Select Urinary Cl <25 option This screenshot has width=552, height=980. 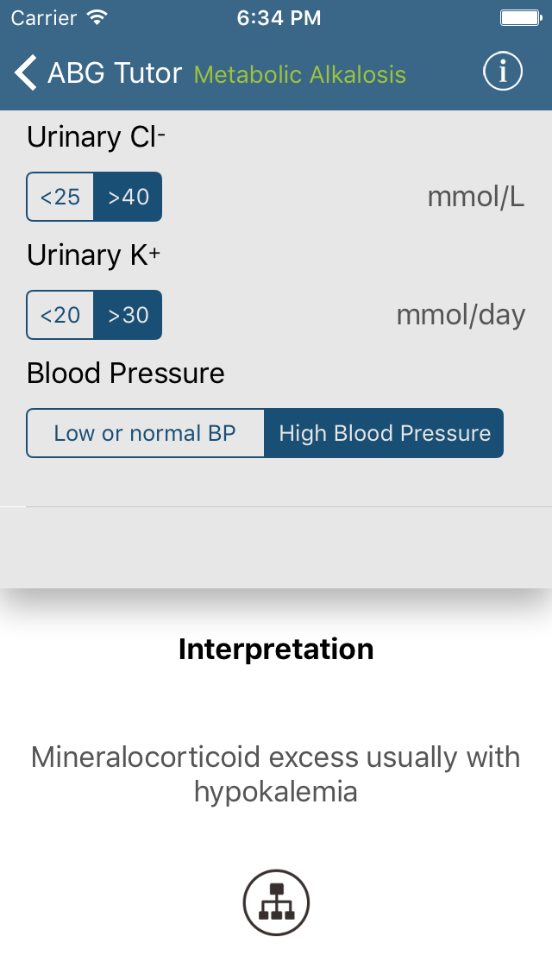point(60,197)
